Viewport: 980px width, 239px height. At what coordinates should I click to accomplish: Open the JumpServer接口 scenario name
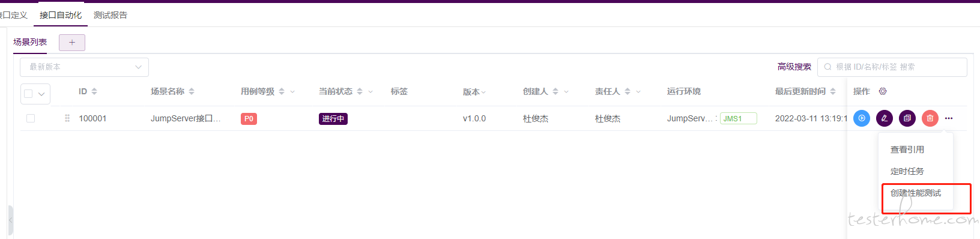(x=186, y=118)
